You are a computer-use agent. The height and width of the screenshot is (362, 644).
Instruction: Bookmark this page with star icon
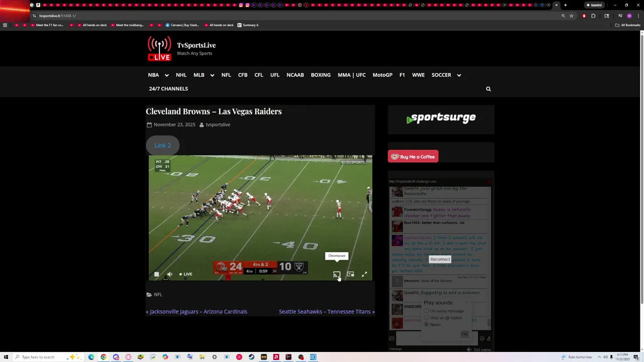coord(572,16)
